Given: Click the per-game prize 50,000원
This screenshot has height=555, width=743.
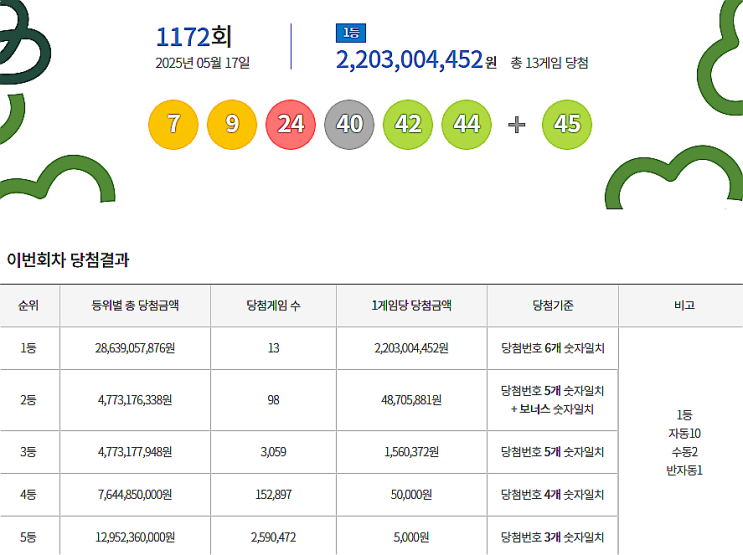Looking at the screenshot, I should click(x=411, y=494).
